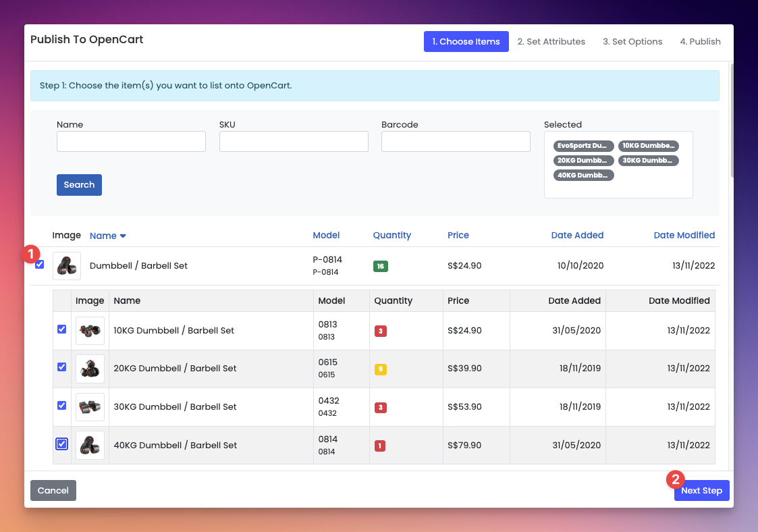The image size is (758, 532).
Task: Click the 10/10/2020 date added value
Action: pos(580,265)
